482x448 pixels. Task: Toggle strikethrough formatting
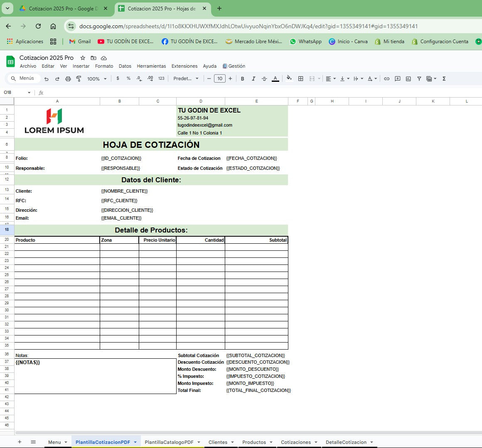264,78
